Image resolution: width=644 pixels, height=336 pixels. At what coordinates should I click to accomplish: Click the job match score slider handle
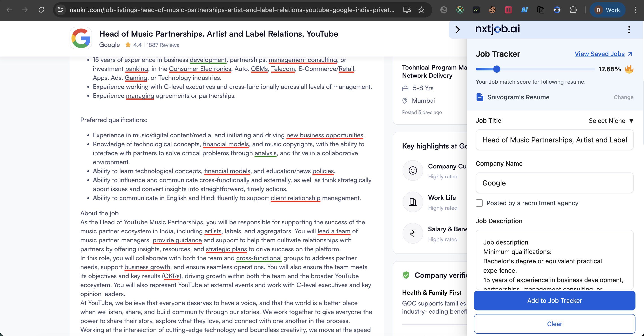[497, 69]
